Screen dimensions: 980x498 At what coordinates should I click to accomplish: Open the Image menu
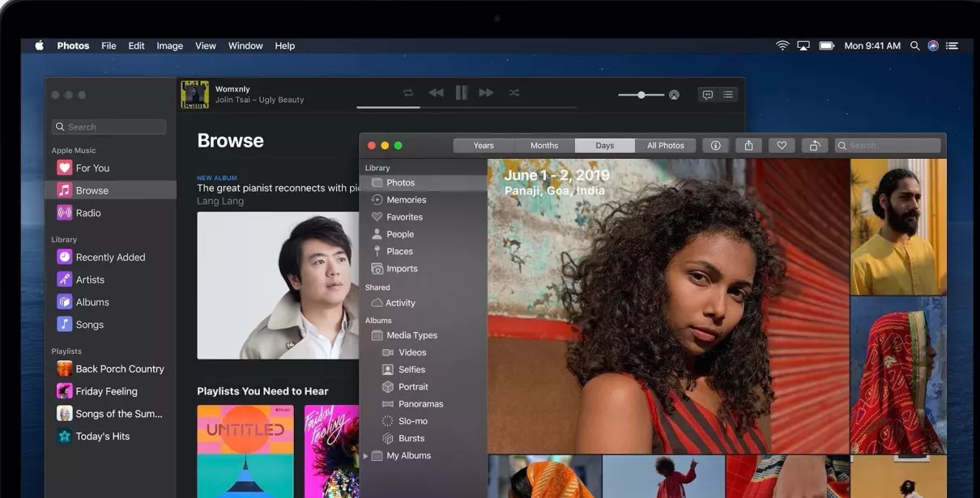pos(169,46)
